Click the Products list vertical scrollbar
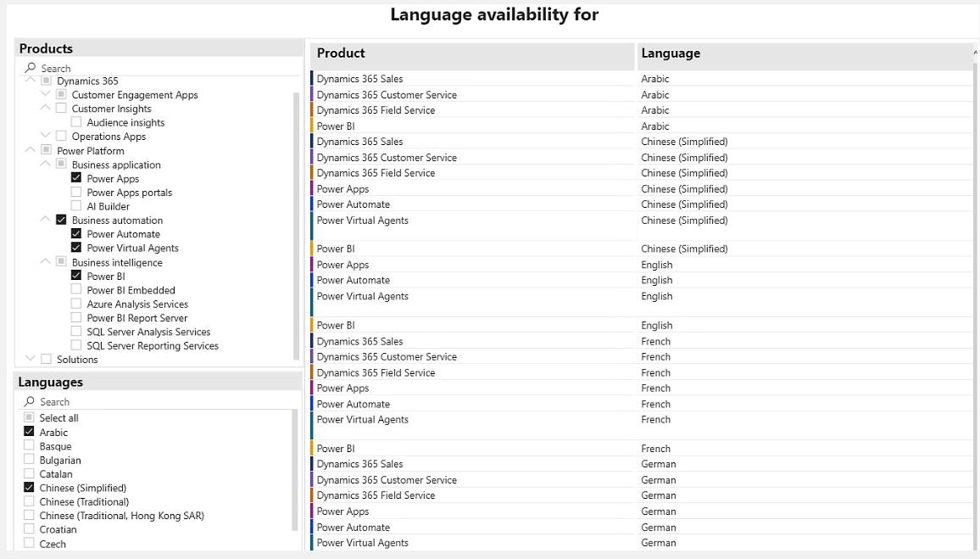 pos(296,226)
